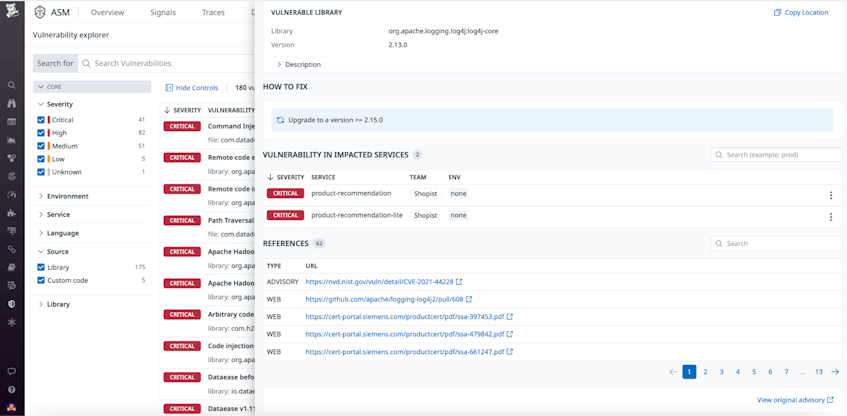Image resolution: width=847 pixels, height=416 pixels.
Task: Open the help question mark icon
Action: point(12,390)
